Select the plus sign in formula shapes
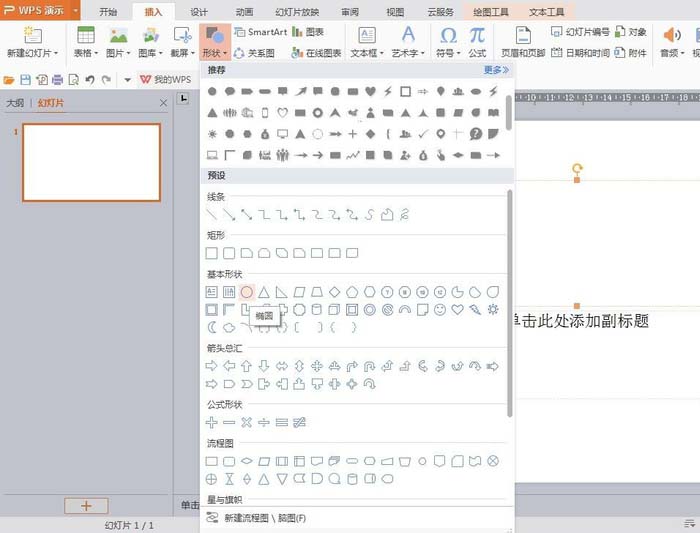The width and height of the screenshot is (700, 533). pos(211,423)
